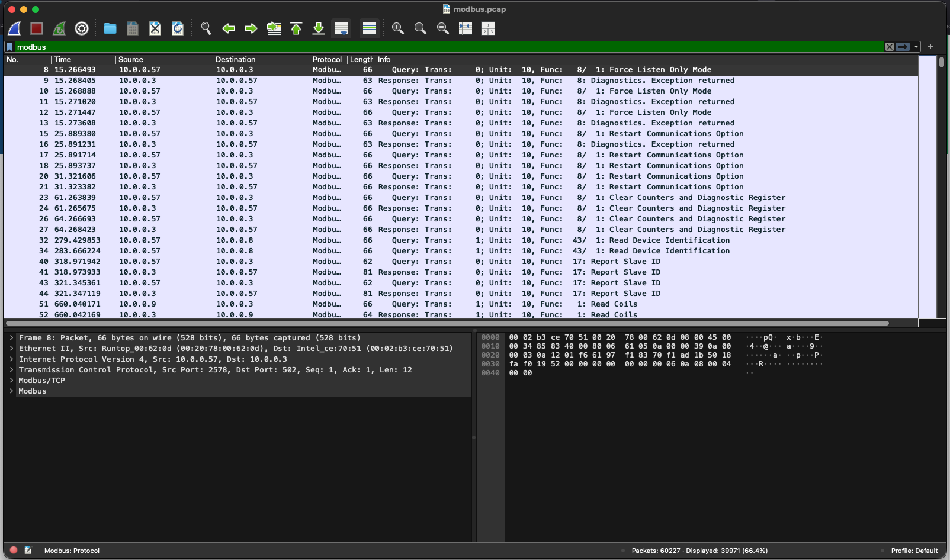
Task: Open the filter bookmarks menu
Action: click(9, 47)
